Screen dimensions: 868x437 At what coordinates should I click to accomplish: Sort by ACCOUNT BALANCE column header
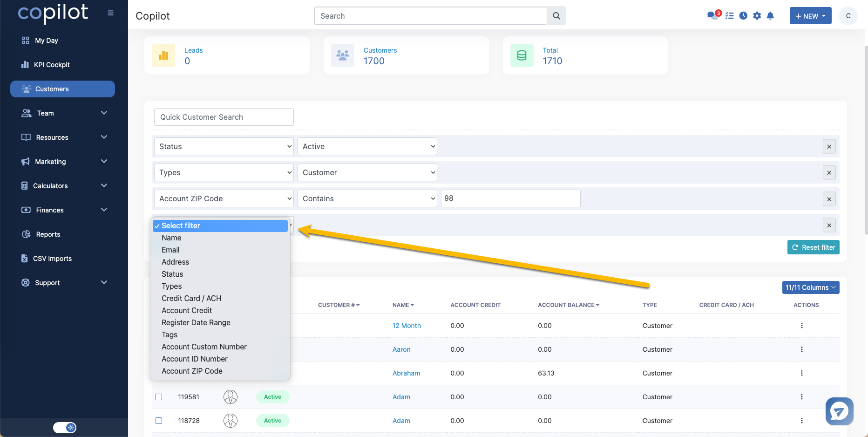click(x=569, y=305)
